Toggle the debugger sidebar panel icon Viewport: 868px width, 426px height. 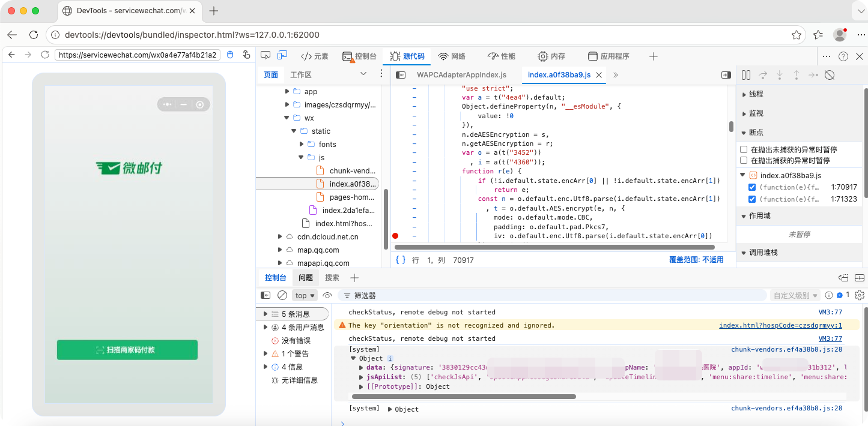[726, 75]
